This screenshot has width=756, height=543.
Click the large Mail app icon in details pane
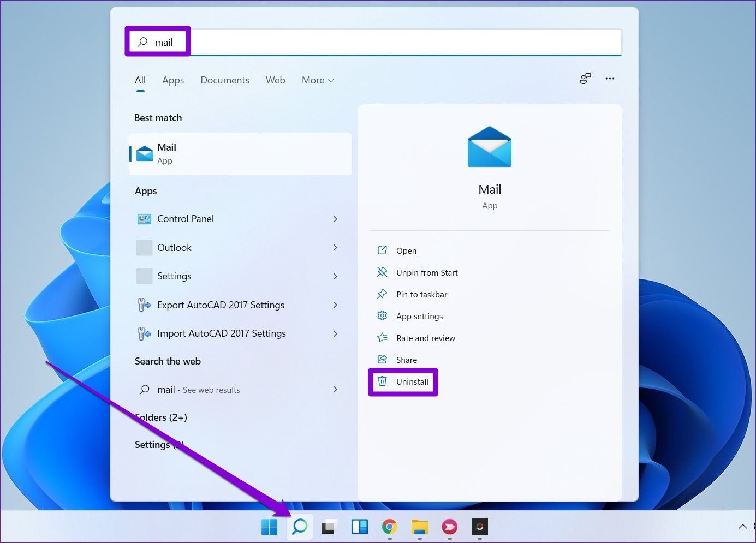490,147
